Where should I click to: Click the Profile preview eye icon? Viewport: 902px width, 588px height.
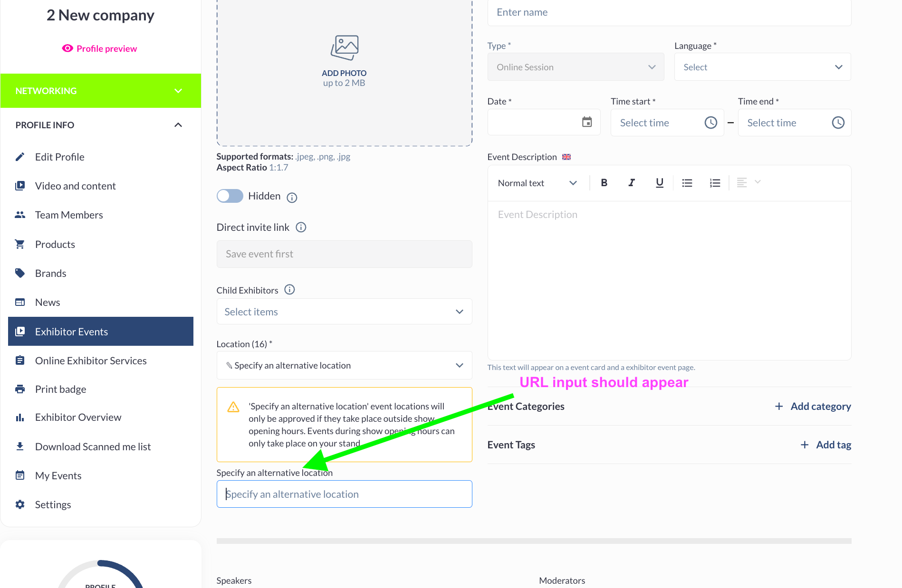(67, 48)
